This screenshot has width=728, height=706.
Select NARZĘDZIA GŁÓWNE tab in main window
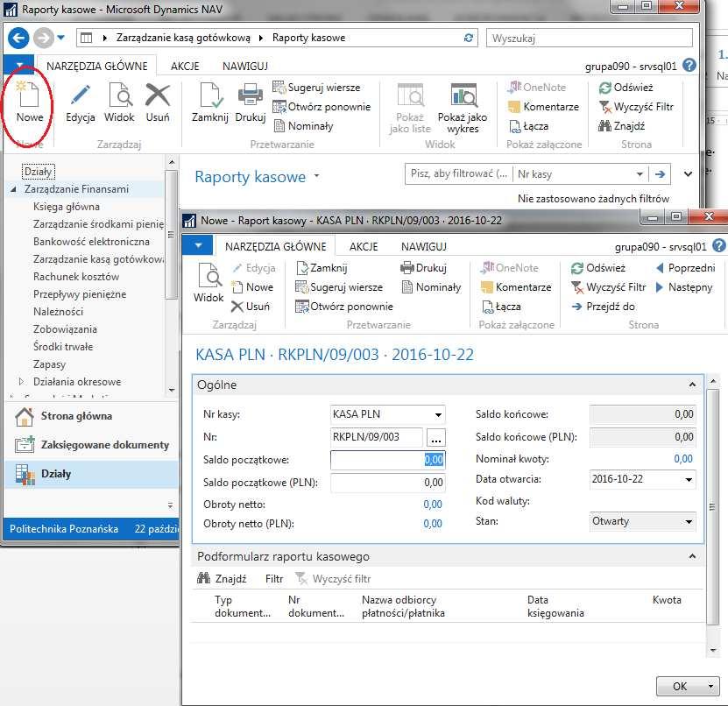[x=96, y=66]
